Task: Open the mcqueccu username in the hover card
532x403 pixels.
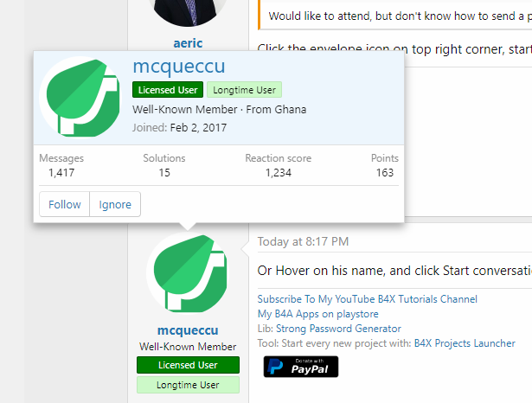Action: click(179, 66)
